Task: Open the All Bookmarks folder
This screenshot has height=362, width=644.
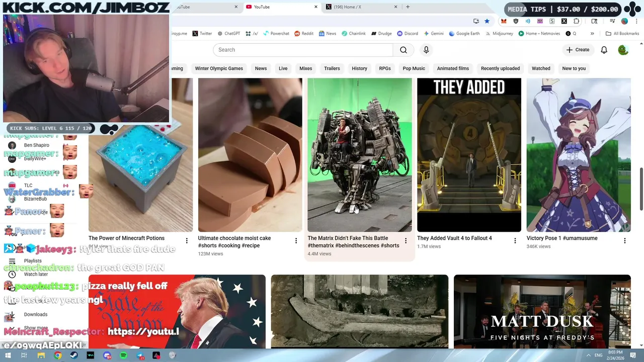Action: click(x=622, y=34)
